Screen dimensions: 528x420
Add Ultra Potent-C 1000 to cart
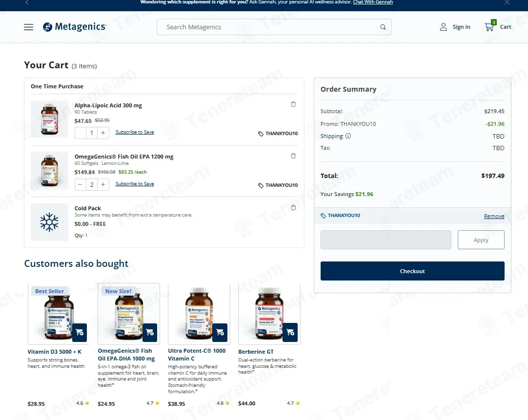(x=220, y=333)
